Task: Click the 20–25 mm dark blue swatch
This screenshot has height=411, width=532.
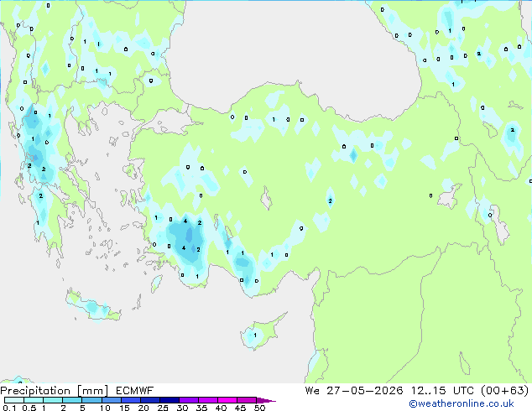Action: (149, 400)
